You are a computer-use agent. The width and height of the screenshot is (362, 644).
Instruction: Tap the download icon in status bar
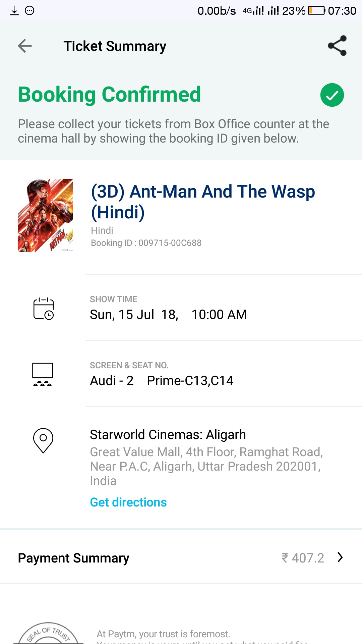coord(14,11)
